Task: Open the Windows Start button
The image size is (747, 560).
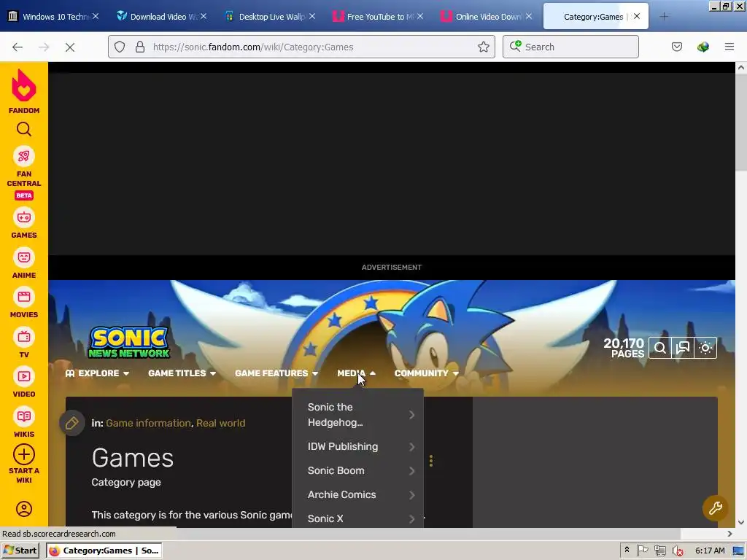Action: click(20, 551)
